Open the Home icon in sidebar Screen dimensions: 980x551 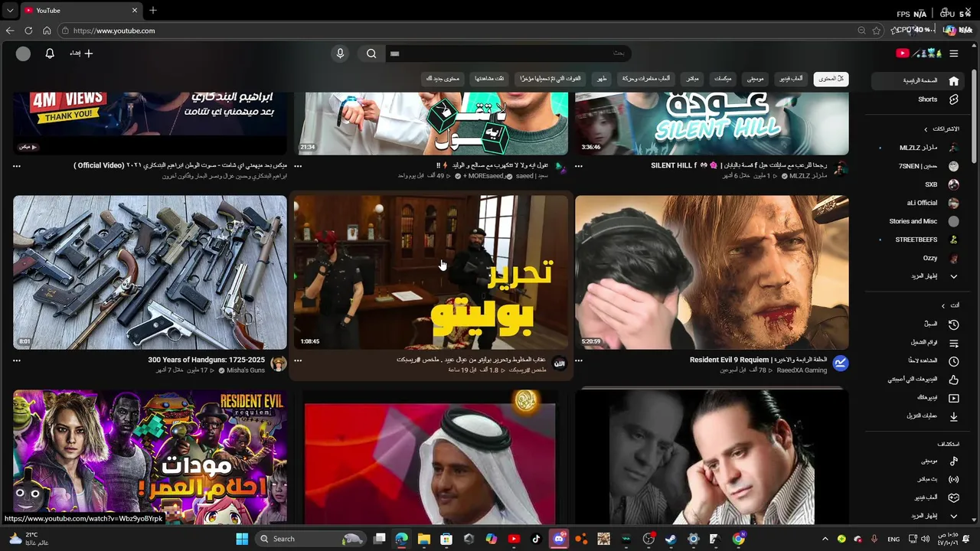tap(954, 80)
